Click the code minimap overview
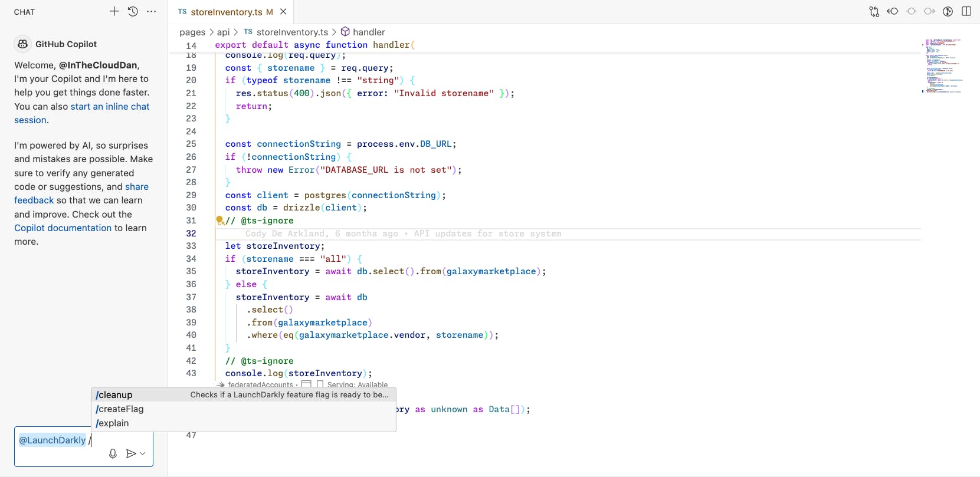 943,66
